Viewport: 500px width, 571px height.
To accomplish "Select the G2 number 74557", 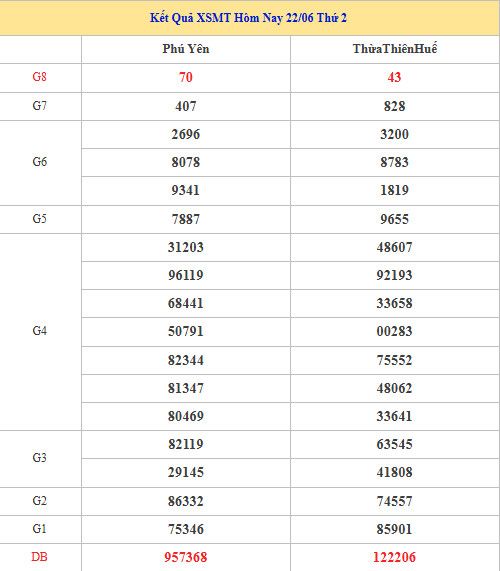I will pyautogui.click(x=394, y=501).
